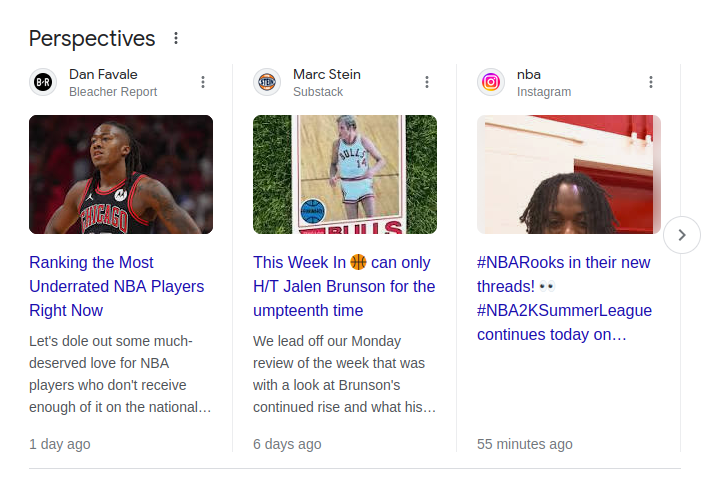Open more options for Dan Favale card
This screenshot has height=493, width=711.
pos(203,82)
